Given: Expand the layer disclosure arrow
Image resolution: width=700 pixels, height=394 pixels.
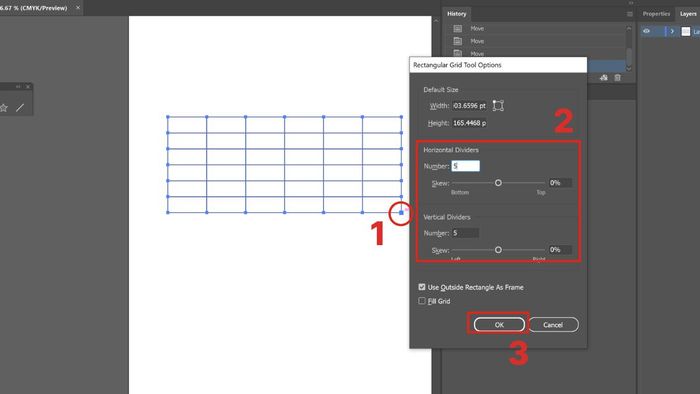Looking at the screenshot, I should click(672, 31).
